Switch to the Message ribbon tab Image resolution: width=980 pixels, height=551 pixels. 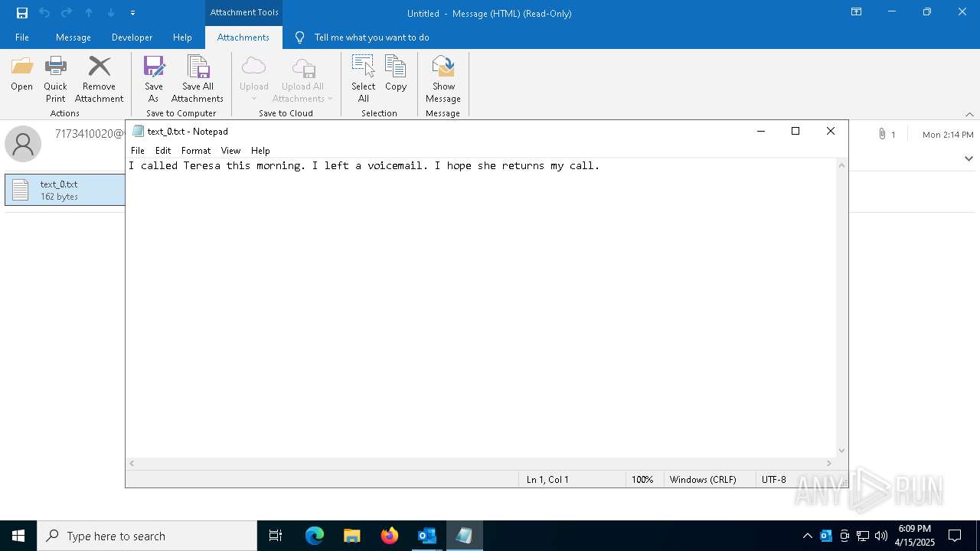[73, 37]
